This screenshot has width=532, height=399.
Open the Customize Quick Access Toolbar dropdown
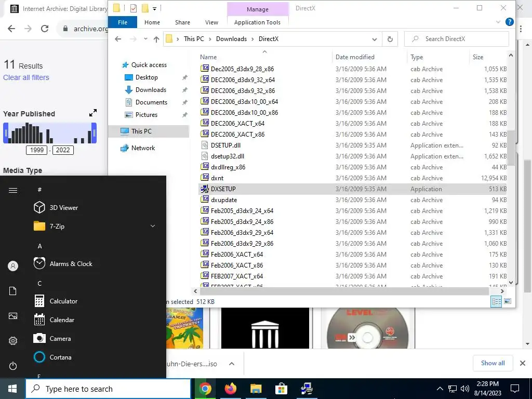(x=154, y=8)
